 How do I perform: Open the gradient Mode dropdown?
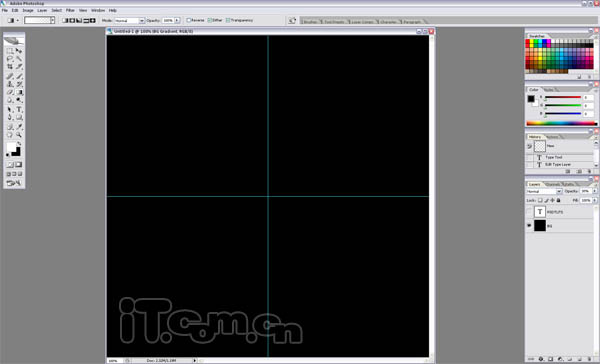(x=129, y=20)
